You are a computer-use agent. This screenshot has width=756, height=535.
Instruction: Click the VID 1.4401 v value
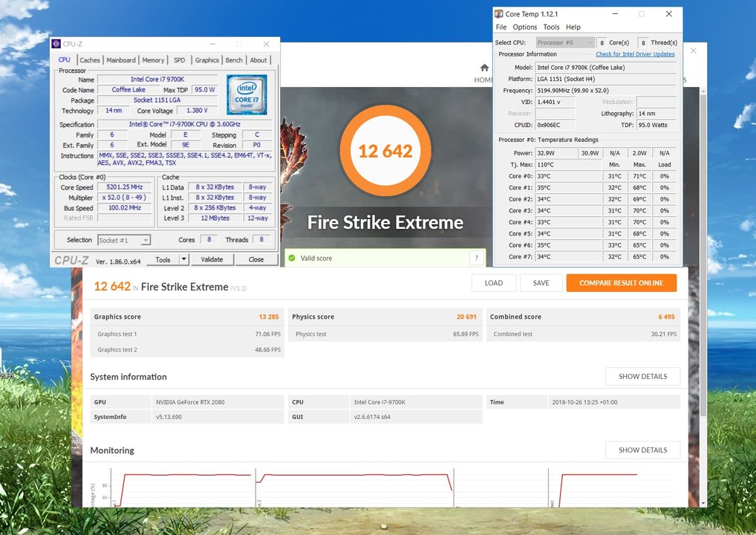click(x=555, y=102)
